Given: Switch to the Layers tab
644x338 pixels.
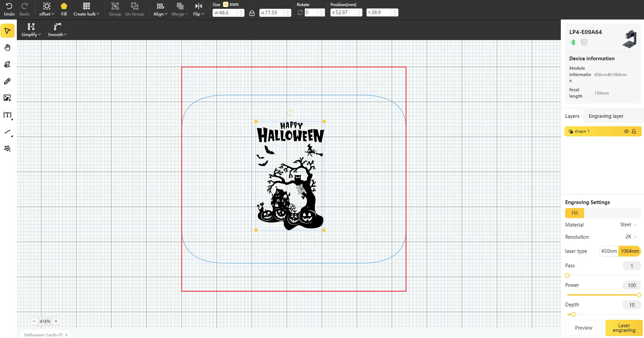Looking at the screenshot, I should pos(572,116).
